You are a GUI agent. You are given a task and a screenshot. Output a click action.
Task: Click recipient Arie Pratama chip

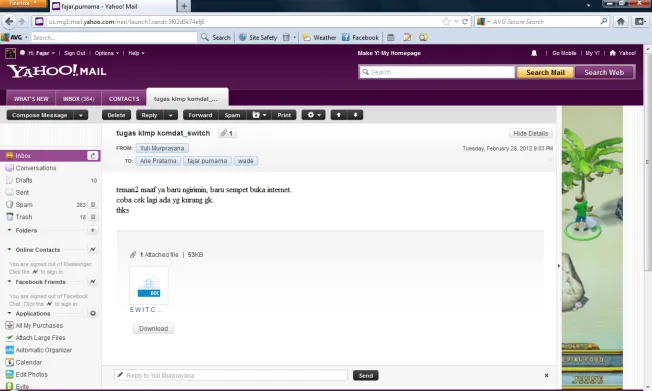[158, 161]
